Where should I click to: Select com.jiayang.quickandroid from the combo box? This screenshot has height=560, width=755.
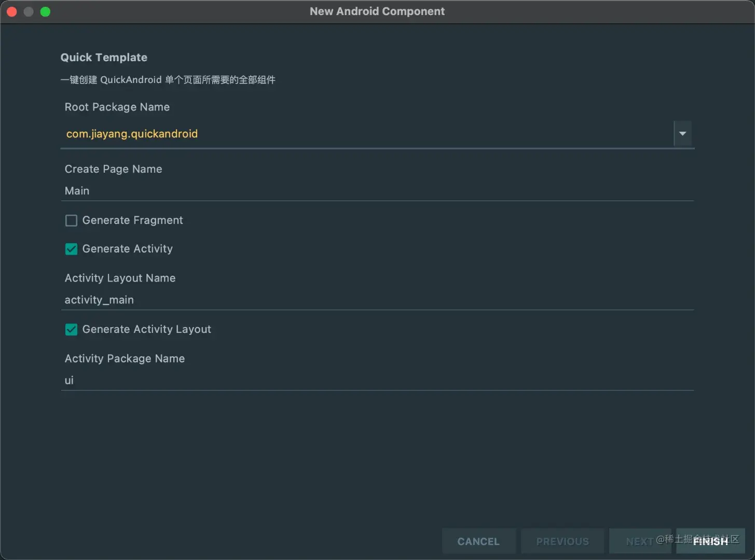pos(132,134)
